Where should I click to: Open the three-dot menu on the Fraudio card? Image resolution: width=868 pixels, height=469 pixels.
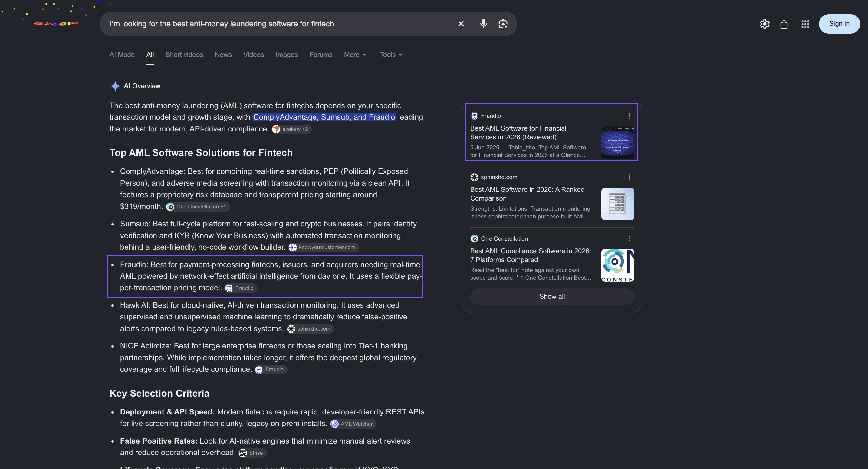(x=629, y=116)
